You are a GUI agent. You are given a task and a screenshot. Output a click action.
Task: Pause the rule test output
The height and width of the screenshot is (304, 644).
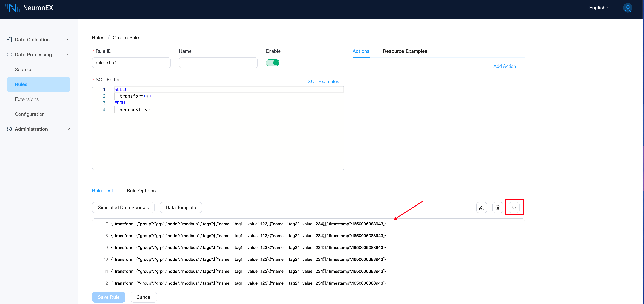point(498,207)
